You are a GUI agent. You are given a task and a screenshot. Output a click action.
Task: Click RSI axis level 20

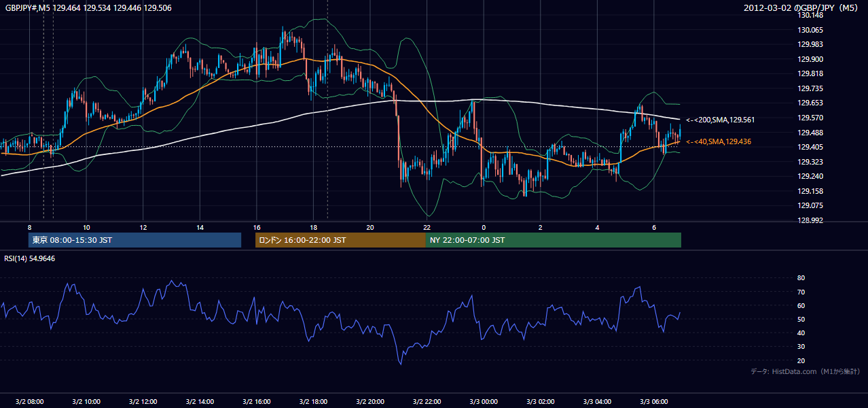coord(801,360)
